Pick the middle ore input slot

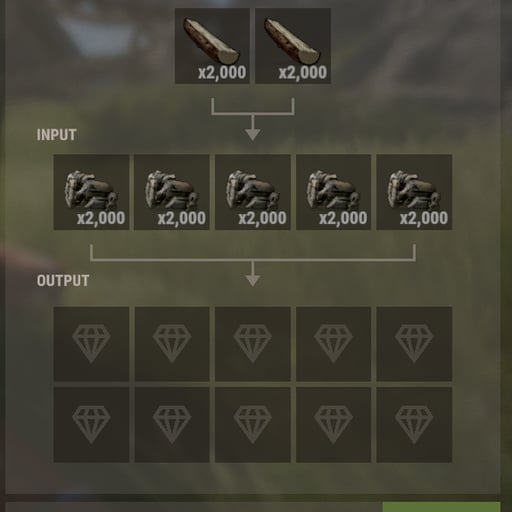coord(253,192)
